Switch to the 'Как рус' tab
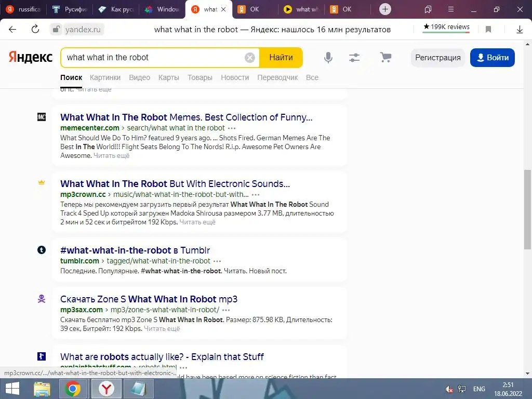Screen dimensions: 532x399 click(x=116, y=9)
